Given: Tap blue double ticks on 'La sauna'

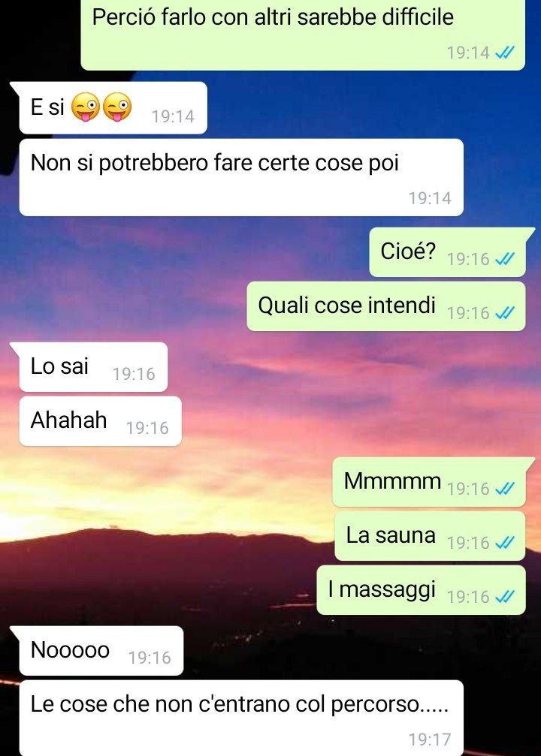Looking at the screenshot, I should (505, 543).
